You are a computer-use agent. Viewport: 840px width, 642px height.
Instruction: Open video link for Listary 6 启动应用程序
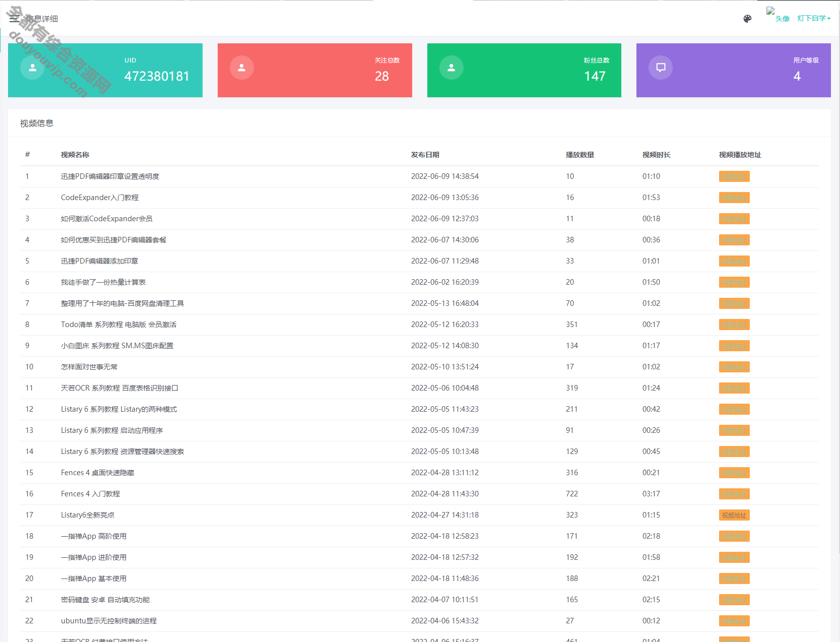click(734, 430)
